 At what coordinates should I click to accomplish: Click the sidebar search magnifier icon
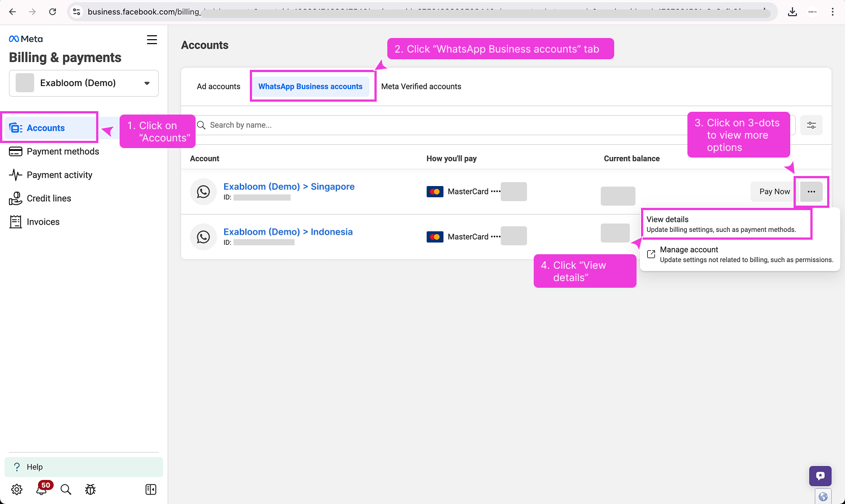click(66, 489)
